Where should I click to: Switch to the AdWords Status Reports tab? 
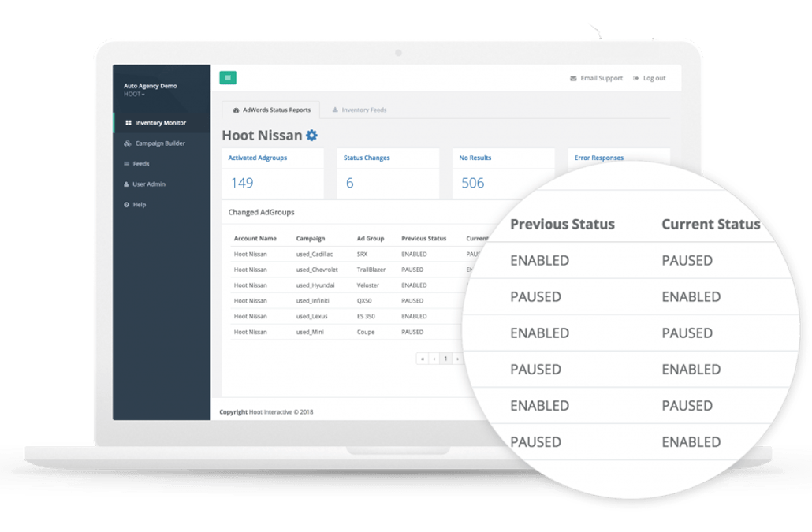[x=271, y=110]
